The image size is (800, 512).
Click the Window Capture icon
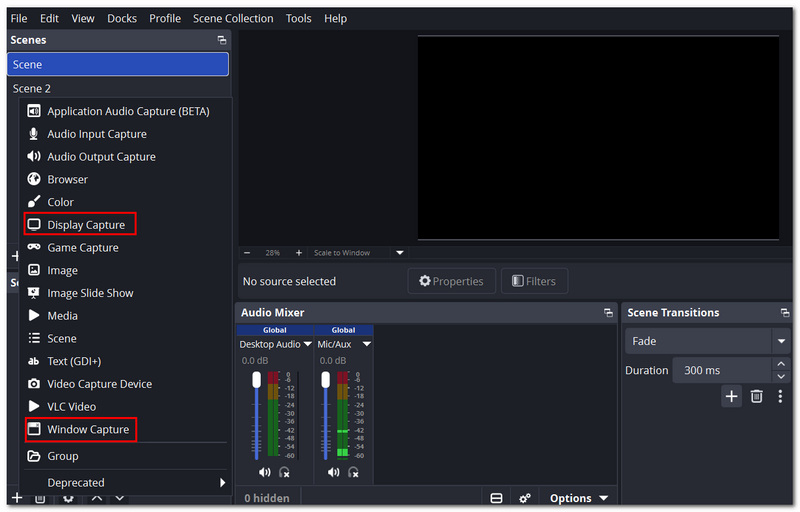pyautogui.click(x=34, y=429)
